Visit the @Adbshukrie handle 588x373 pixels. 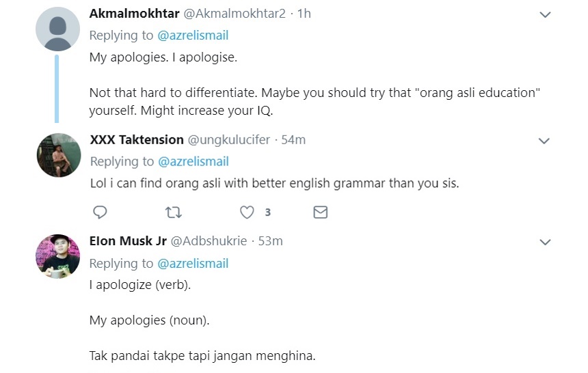point(209,241)
